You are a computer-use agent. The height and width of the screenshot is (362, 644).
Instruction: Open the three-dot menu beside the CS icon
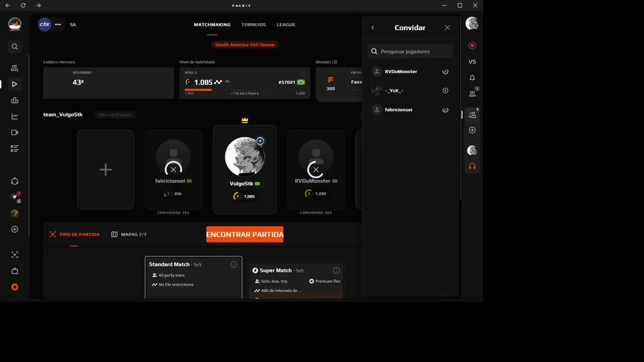(58, 24)
